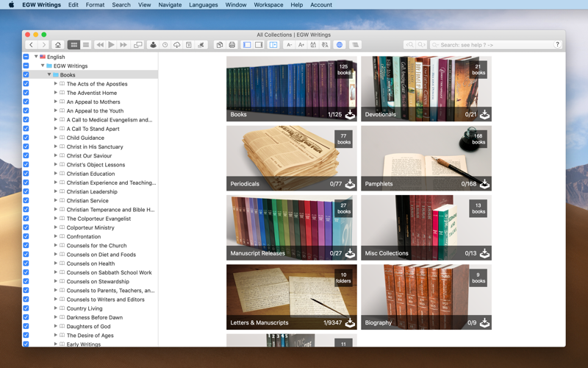Screen dimensions: 588x368
Task: Open the Workspace menu
Action: coord(268,5)
